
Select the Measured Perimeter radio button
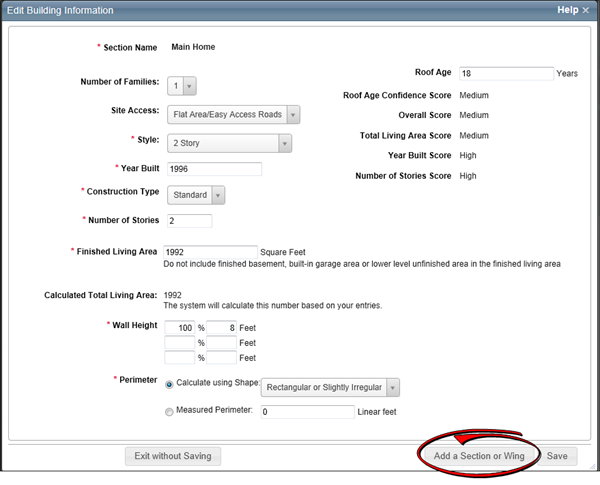[x=169, y=411]
